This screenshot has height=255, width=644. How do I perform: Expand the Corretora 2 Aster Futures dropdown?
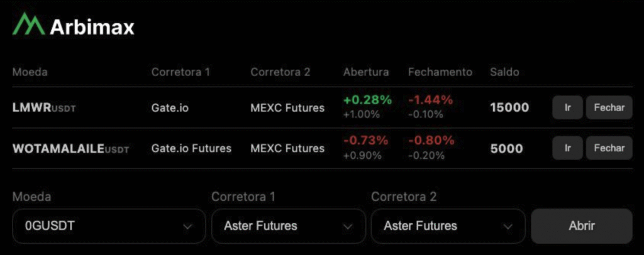[x=448, y=226]
